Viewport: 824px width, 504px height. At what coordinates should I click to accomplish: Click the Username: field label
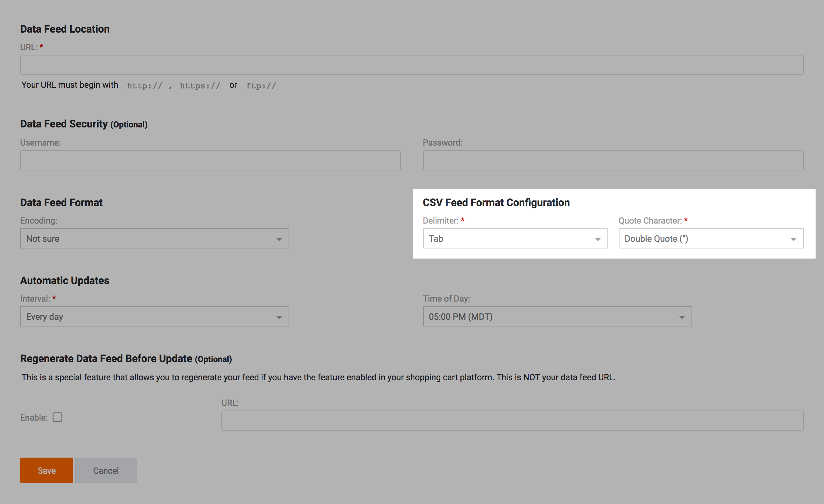coord(40,143)
